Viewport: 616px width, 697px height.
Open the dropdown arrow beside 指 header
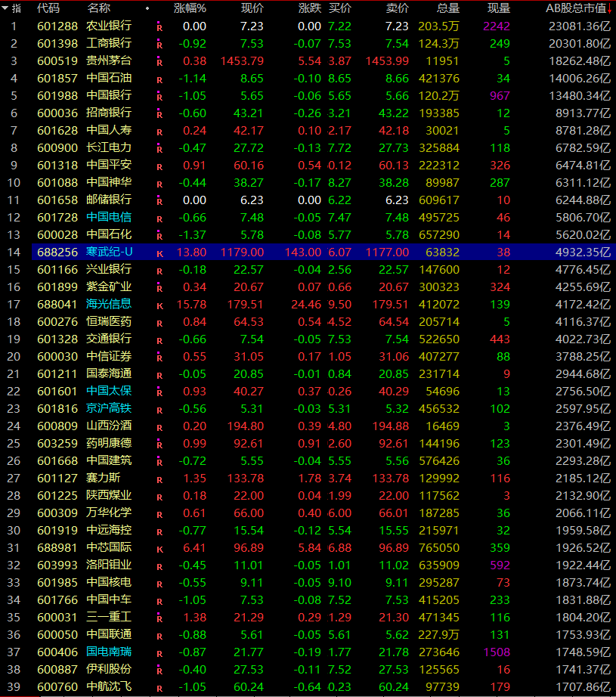pyautogui.click(x=5, y=8)
